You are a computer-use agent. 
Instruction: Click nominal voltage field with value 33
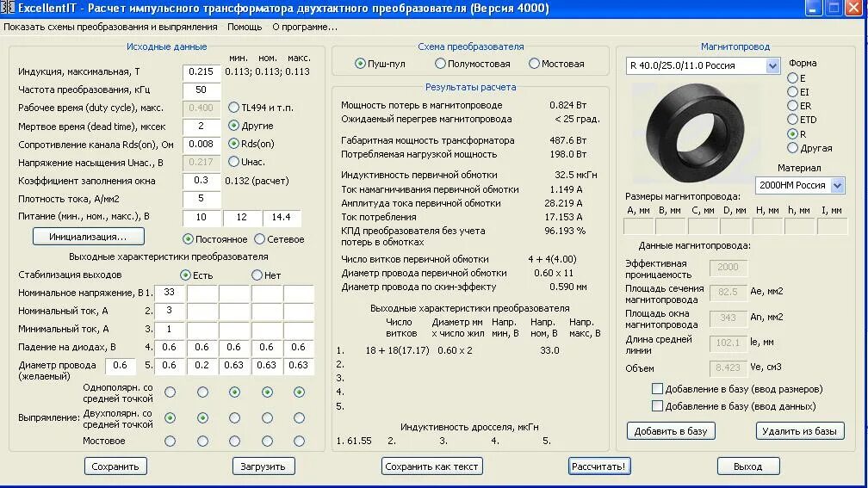[170, 293]
